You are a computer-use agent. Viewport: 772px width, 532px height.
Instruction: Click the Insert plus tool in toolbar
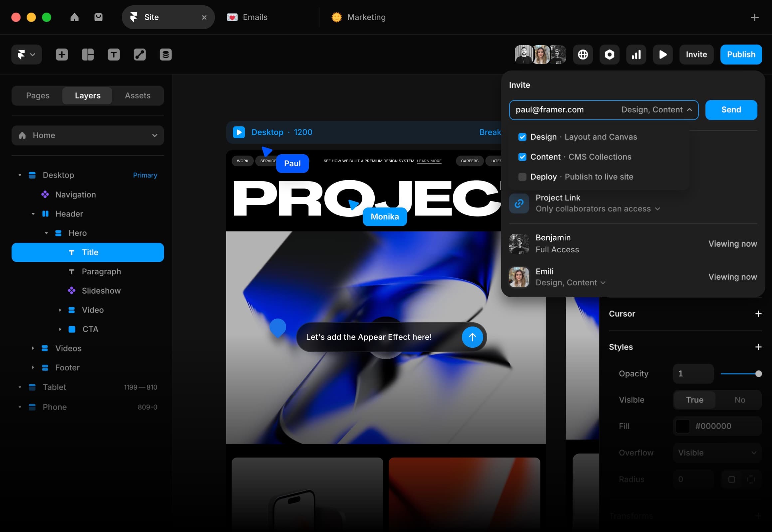tap(62, 54)
